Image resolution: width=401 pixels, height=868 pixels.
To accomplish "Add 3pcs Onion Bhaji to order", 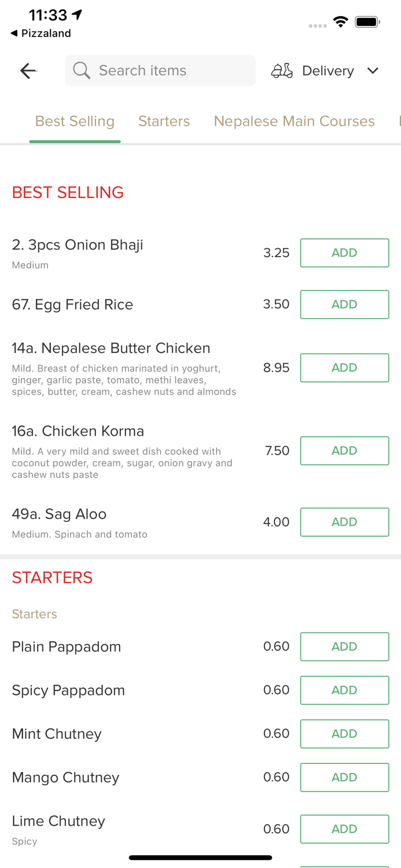I will click(x=344, y=253).
